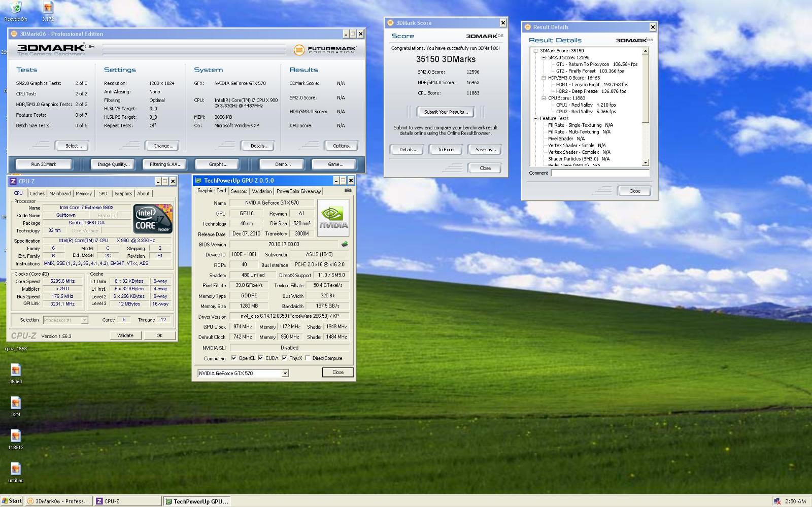Click the GPU-Z screenshot camera icon

(348, 191)
